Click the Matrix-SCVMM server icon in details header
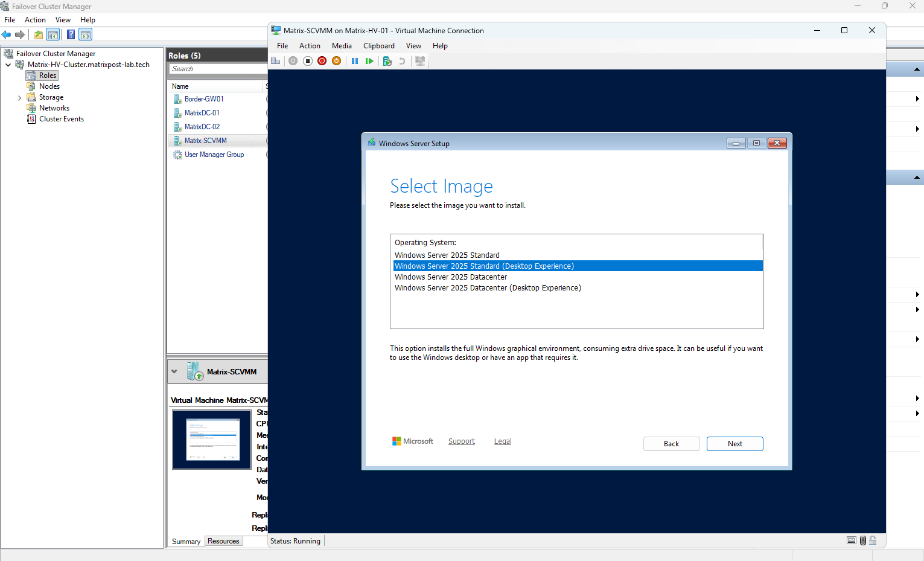 [195, 371]
